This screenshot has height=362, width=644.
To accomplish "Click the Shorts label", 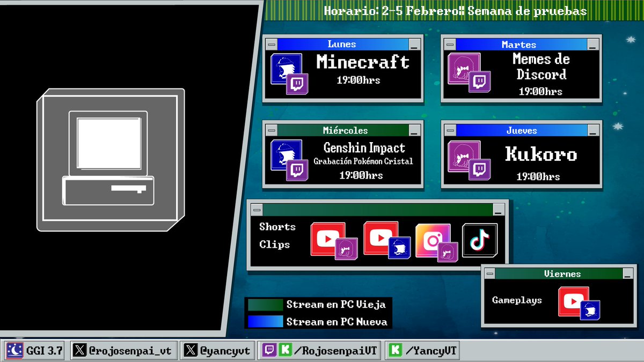I will point(277,226).
